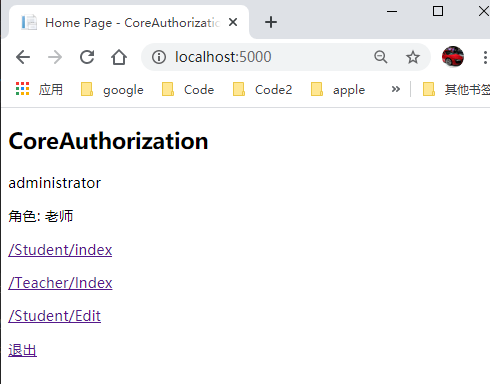The height and width of the screenshot is (384, 490).
Task: Click the 角色: 老师 role text
Action: pos(41,216)
